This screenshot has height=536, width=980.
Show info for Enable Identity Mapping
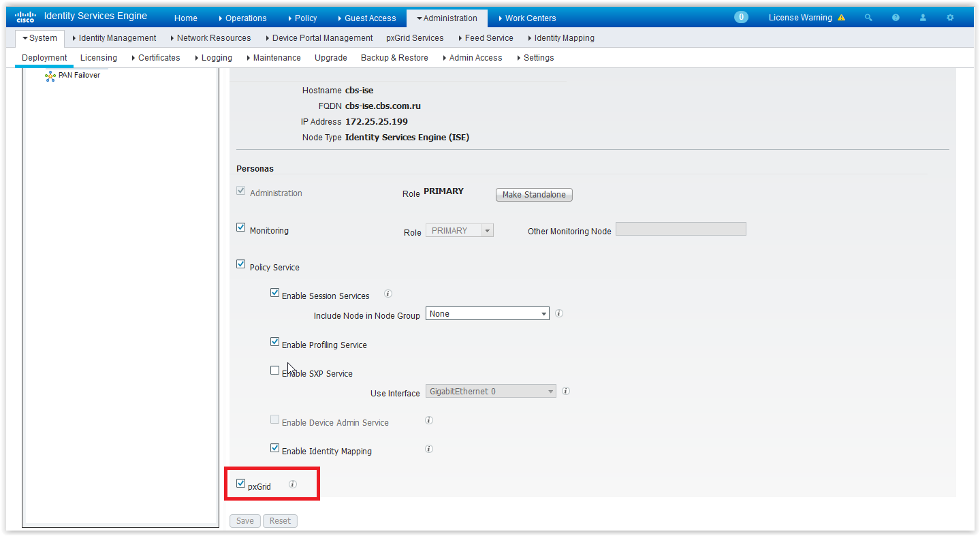click(429, 449)
